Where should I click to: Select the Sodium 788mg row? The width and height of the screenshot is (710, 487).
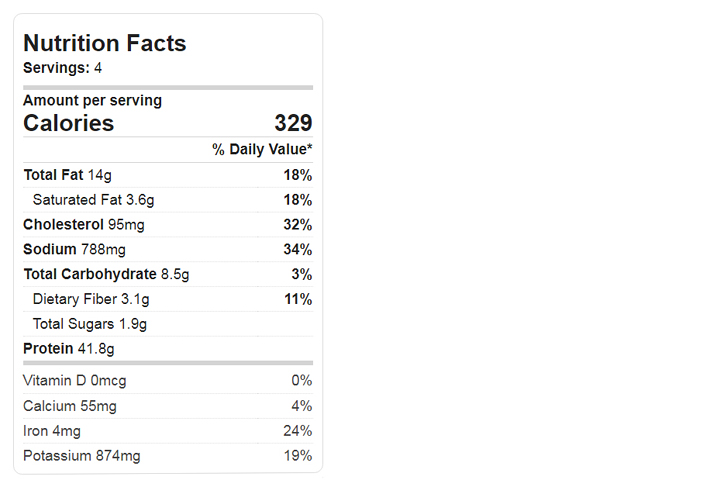coord(168,249)
